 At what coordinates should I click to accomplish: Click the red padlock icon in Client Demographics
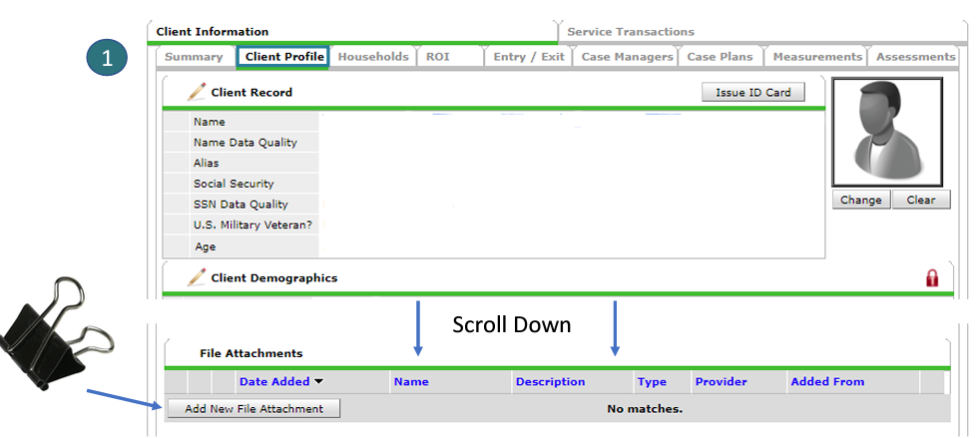pos(932,278)
